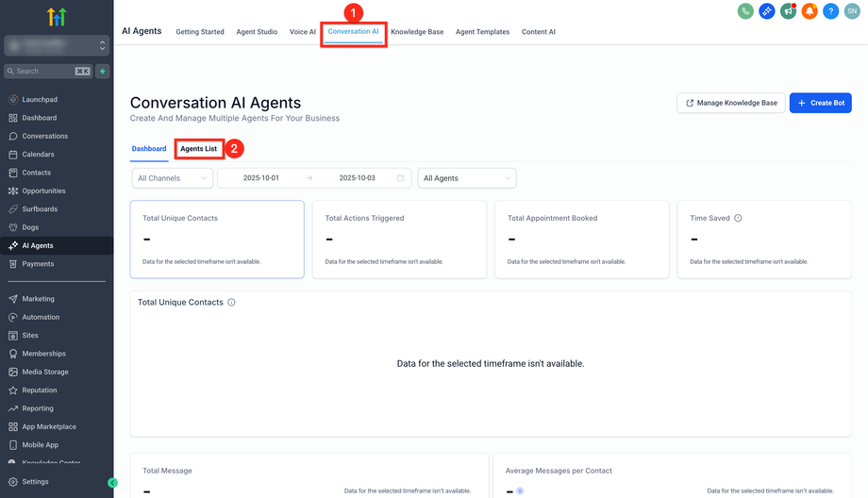This screenshot has height=498, width=868.
Task: Collapse the left sidebar with green arrow
Action: pyautogui.click(x=113, y=482)
